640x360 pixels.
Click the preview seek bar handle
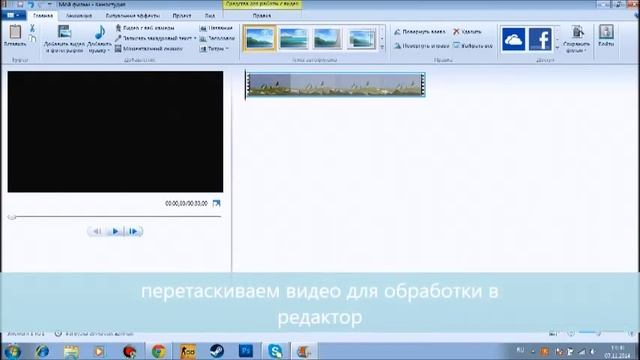point(12,217)
